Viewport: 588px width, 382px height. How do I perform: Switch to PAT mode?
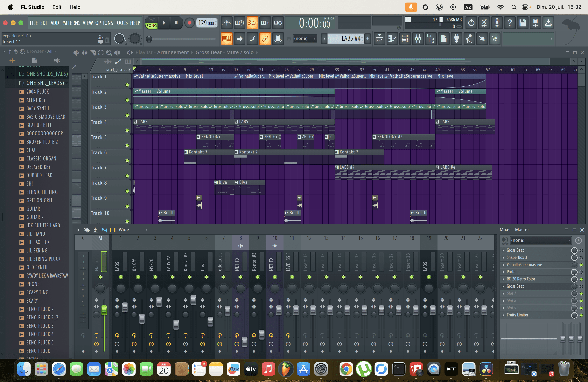151,20
